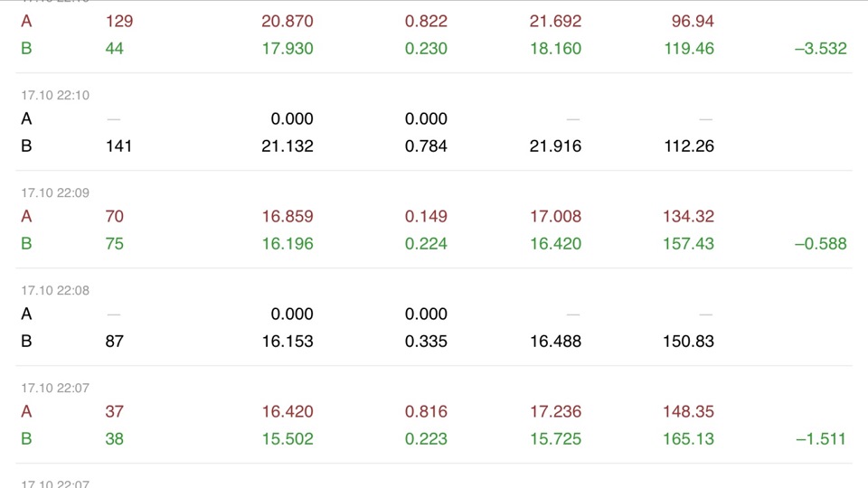868x488 pixels.
Task: Click the red speed 96.94
Action: tap(693, 22)
